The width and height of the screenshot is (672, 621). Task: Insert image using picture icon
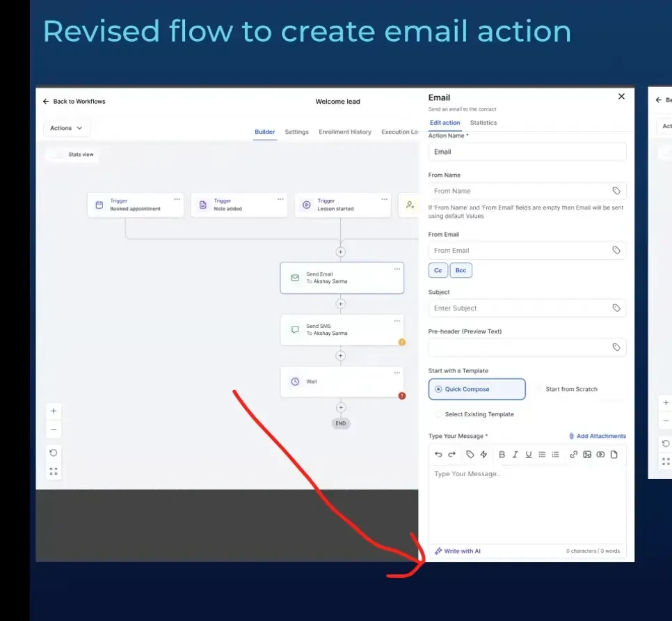click(587, 455)
